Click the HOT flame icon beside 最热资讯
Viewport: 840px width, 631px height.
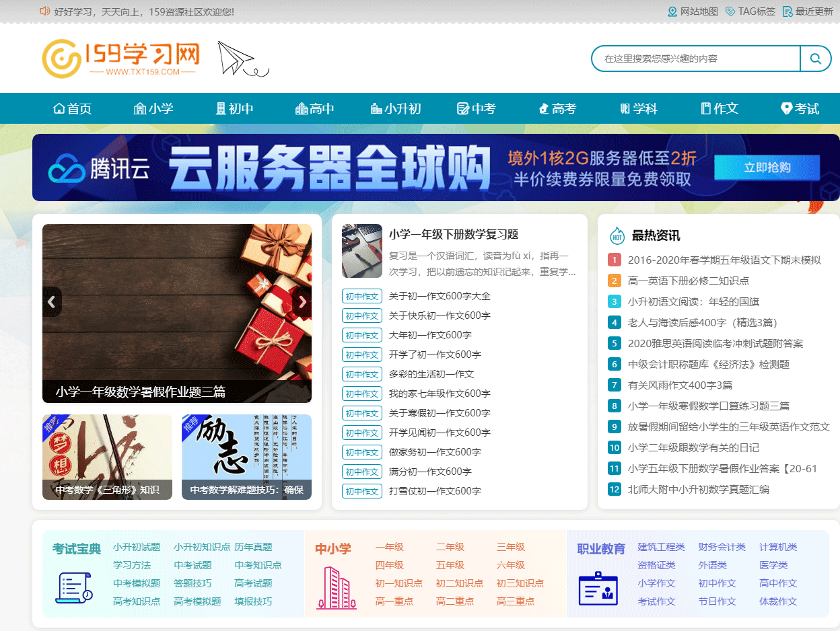(x=617, y=236)
